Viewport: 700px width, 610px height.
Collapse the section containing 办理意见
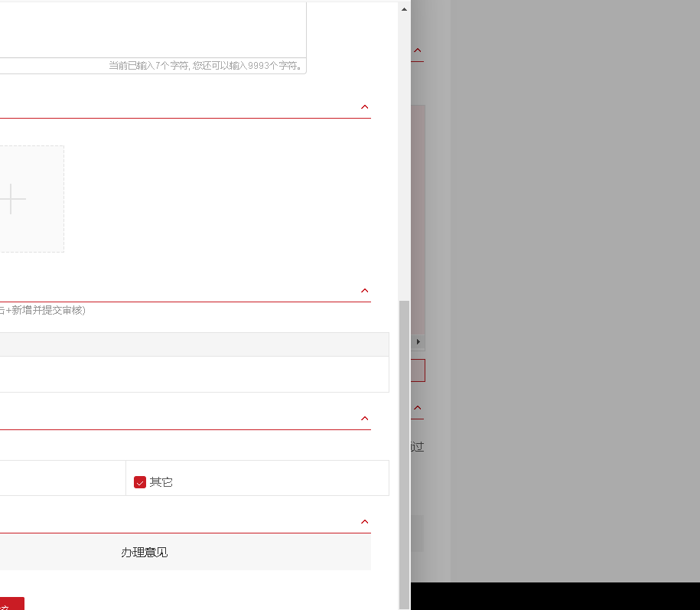point(365,522)
